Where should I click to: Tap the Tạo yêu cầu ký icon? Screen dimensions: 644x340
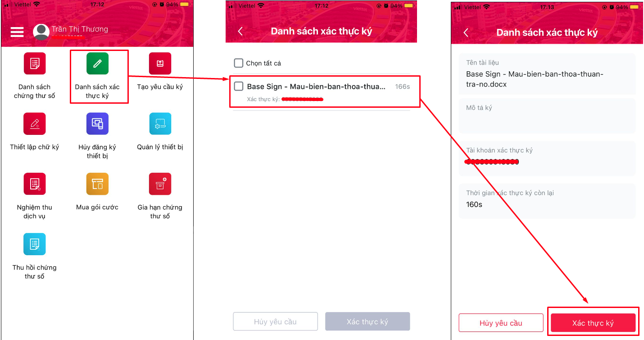(160, 64)
